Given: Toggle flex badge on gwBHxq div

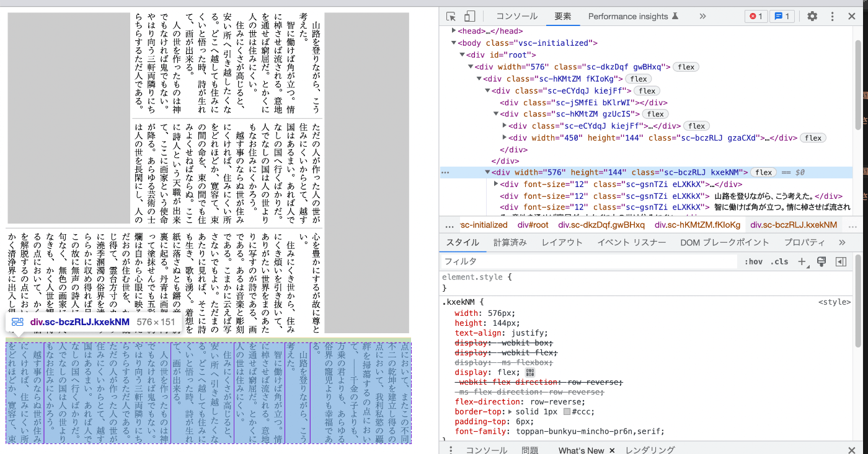Looking at the screenshot, I should coord(686,67).
